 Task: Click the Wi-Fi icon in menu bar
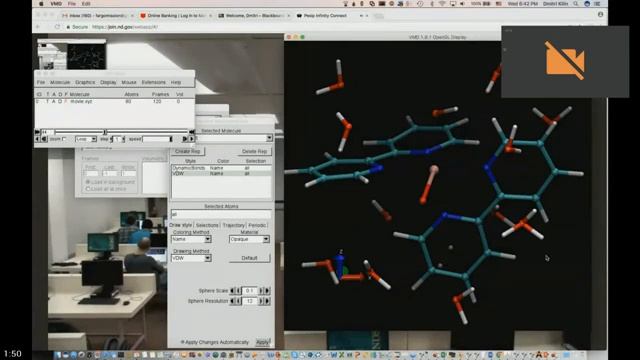coord(442,4)
